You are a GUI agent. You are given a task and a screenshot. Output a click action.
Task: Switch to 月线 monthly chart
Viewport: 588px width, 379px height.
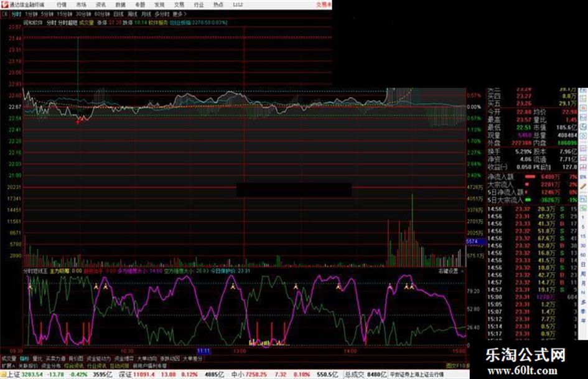click(146, 14)
